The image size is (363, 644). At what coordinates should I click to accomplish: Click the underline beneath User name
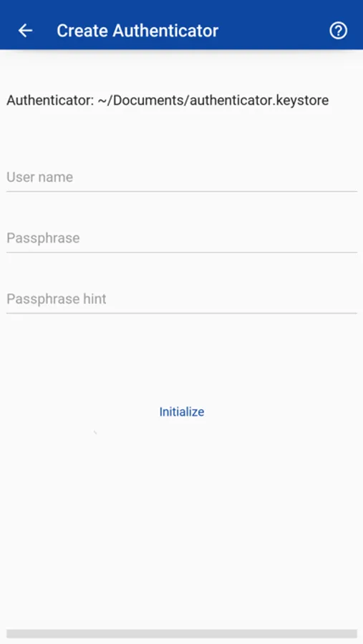coord(182,191)
